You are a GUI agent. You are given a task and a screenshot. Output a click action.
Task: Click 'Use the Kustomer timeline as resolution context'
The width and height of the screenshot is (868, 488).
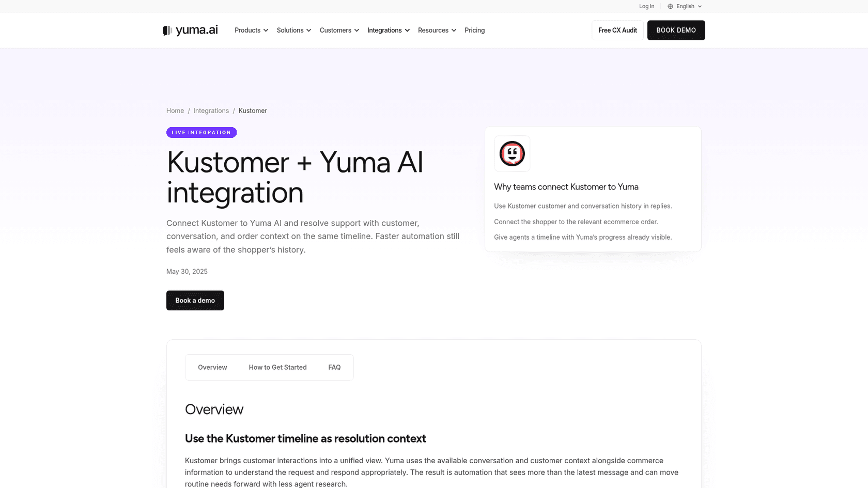coord(305,438)
